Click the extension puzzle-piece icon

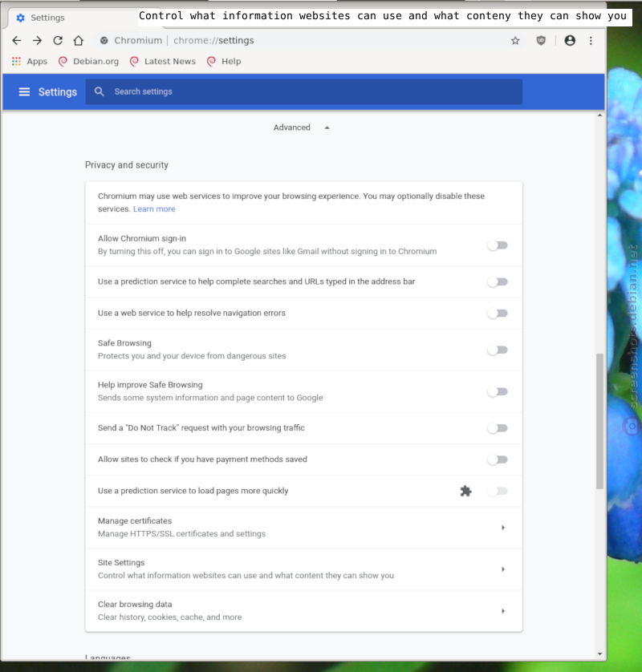click(x=465, y=491)
